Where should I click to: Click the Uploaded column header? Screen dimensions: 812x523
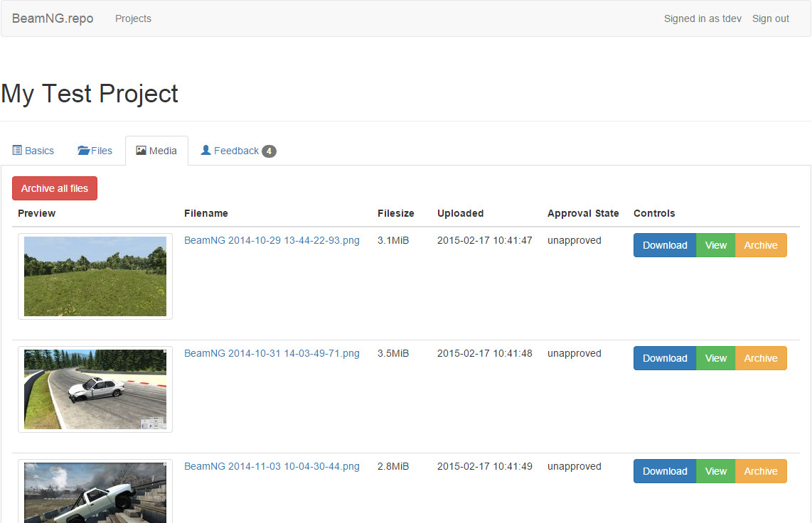click(x=460, y=213)
